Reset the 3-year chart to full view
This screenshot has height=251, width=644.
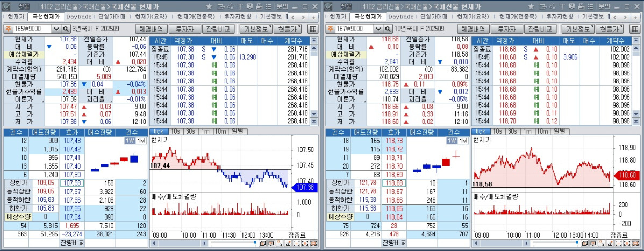pos(314,243)
